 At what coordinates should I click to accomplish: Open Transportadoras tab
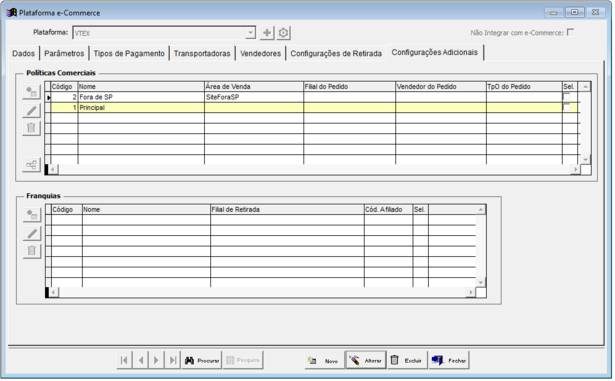click(x=202, y=53)
